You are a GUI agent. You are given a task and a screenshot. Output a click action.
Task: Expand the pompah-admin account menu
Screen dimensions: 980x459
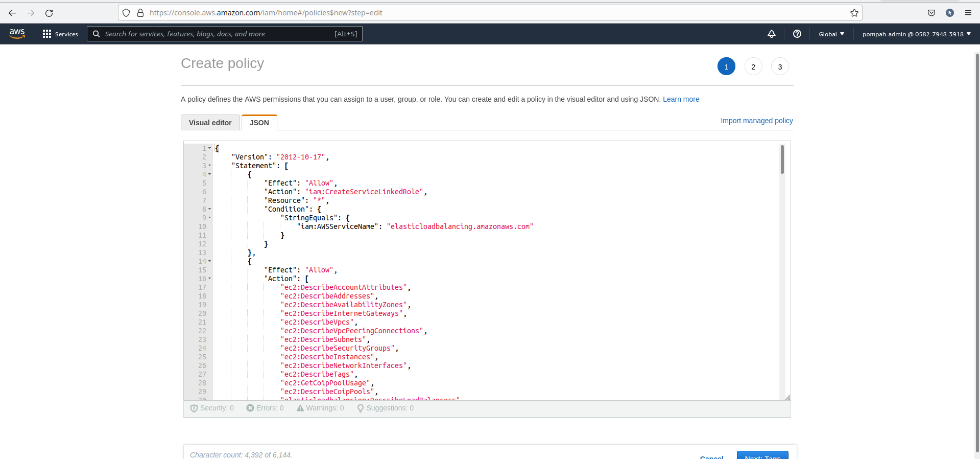pos(916,34)
